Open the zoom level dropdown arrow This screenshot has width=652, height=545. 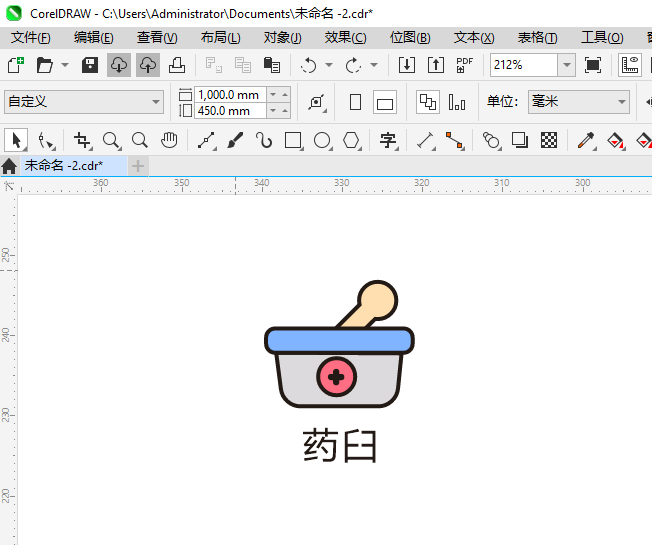pyautogui.click(x=566, y=65)
